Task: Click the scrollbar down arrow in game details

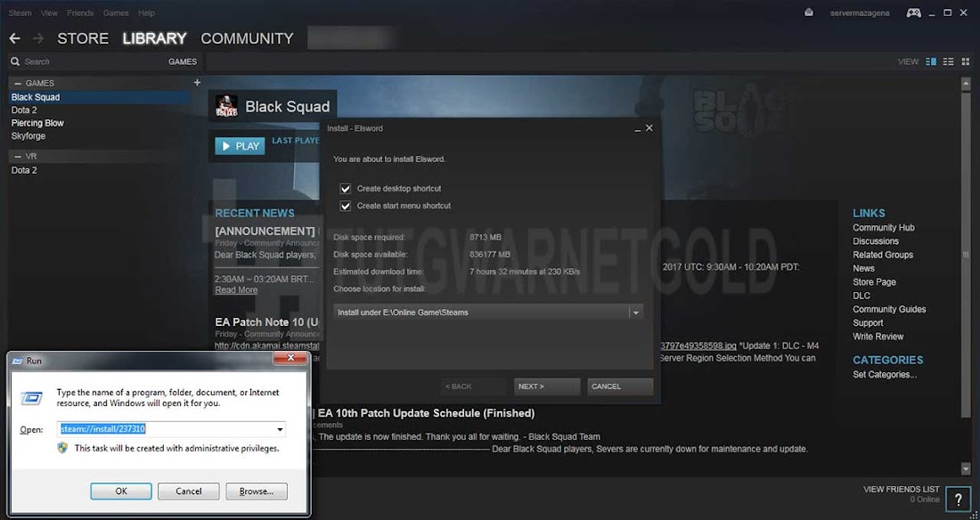Action: pyautogui.click(x=967, y=468)
